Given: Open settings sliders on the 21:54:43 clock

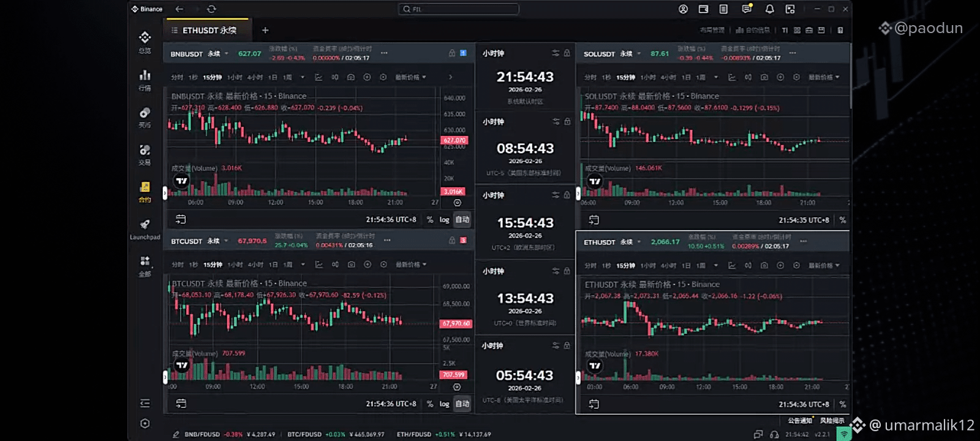Looking at the screenshot, I should point(556,53).
